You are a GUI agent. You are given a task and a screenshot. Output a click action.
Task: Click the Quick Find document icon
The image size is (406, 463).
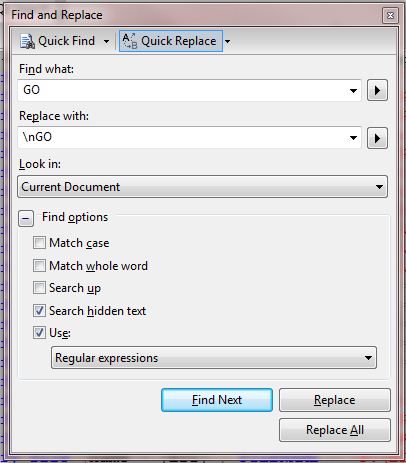tap(27, 41)
